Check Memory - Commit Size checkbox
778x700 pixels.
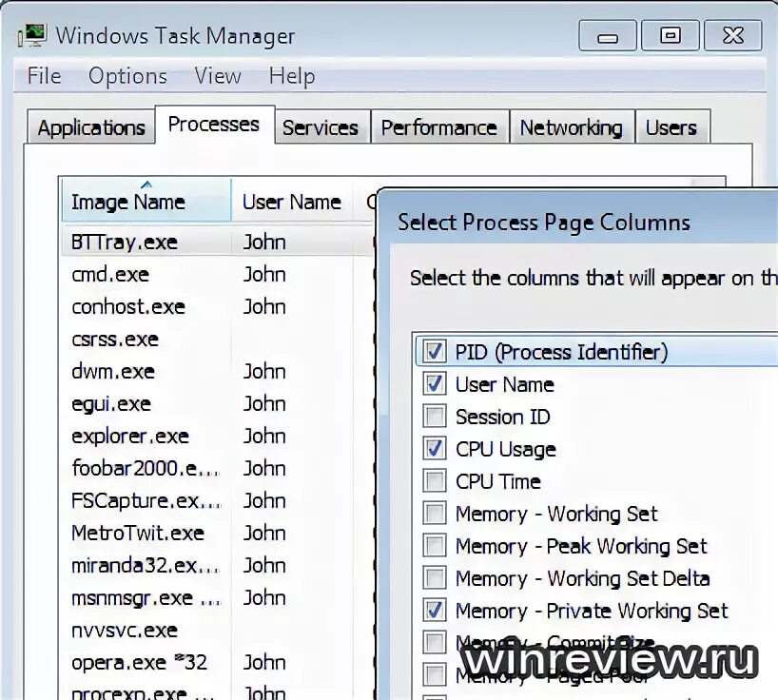point(435,642)
